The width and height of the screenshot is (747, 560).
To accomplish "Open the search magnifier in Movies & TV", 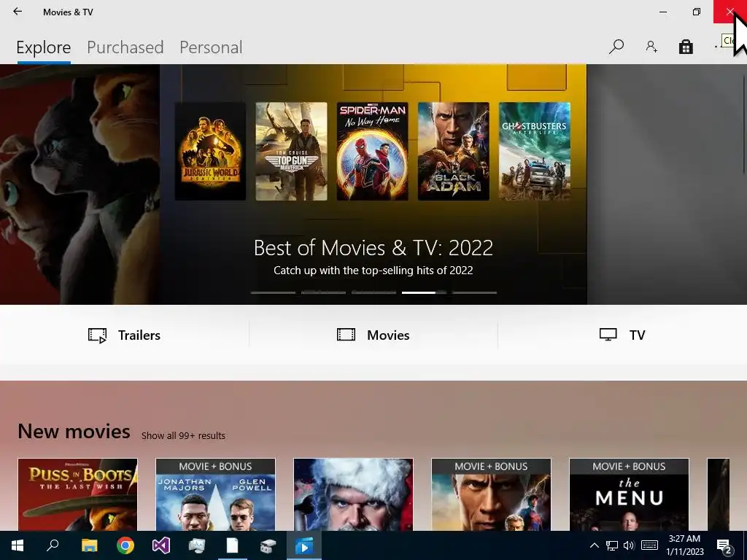I will click(x=616, y=47).
